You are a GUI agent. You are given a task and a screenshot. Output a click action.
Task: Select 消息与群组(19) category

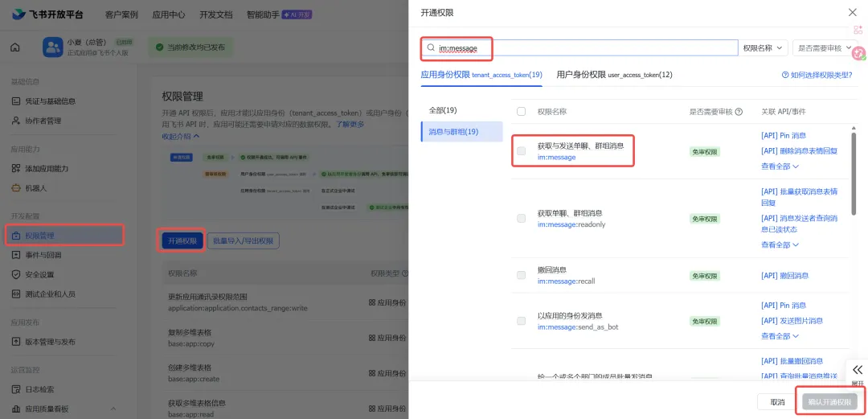point(461,132)
